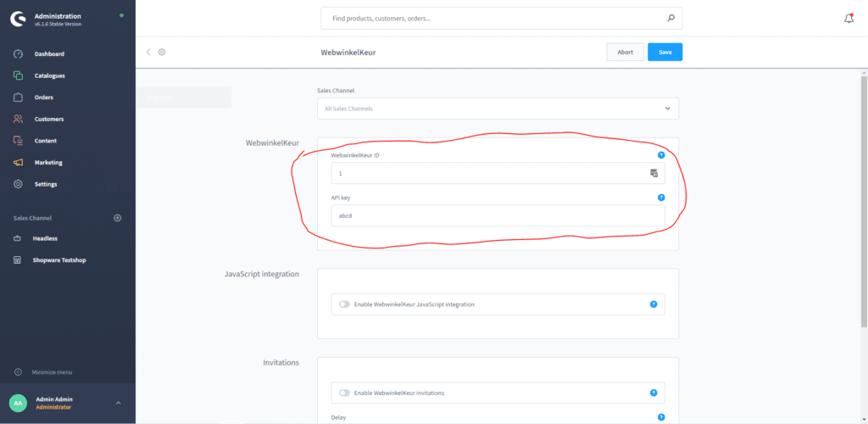This screenshot has height=424, width=868.
Task: Click the Abort button
Action: pos(625,52)
